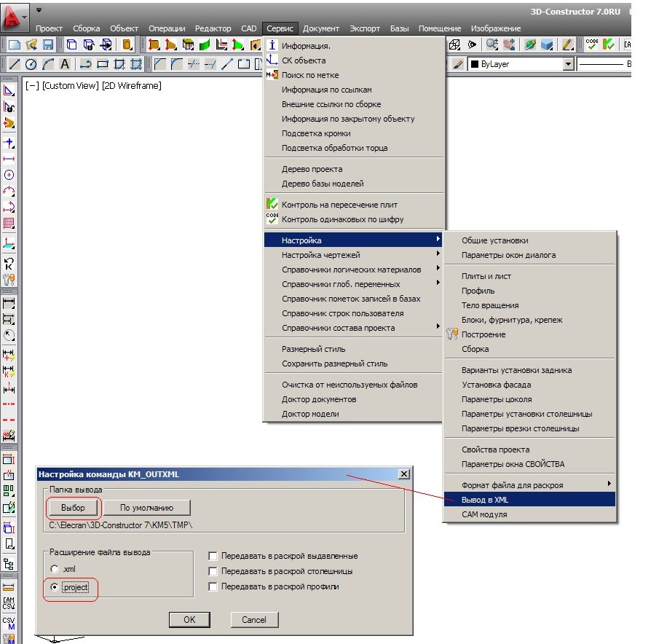Select the Line drawing tool
Screen dimensions: 667x644
[14, 64]
